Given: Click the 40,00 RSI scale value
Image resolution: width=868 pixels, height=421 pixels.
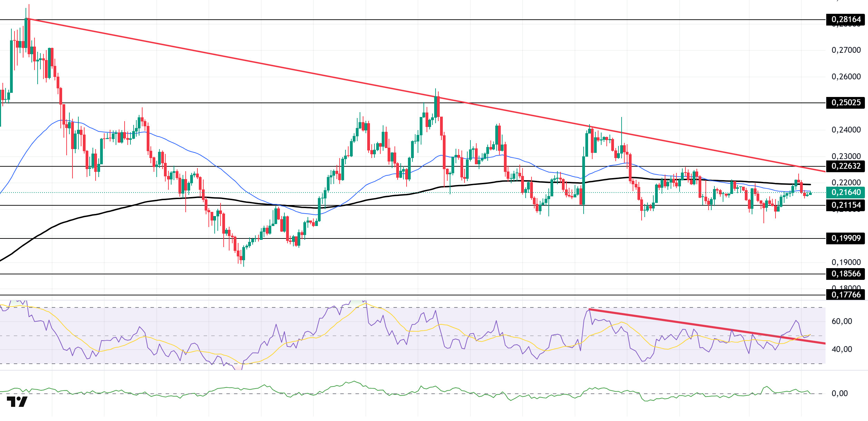Looking at the screenshot, I should click(842, 350).
